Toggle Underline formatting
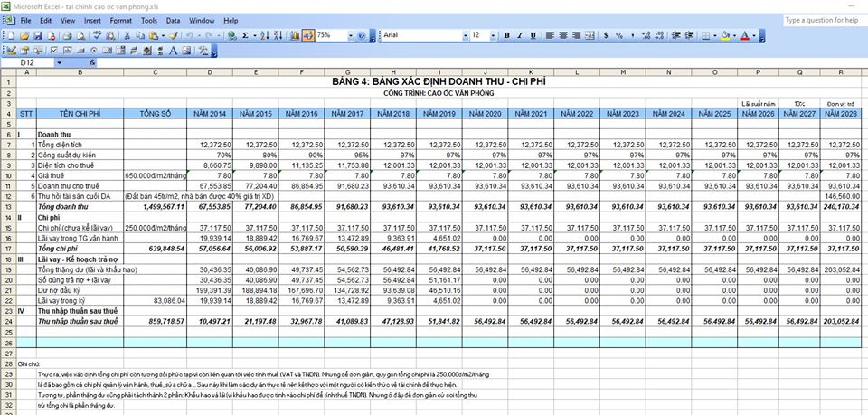 [534, 35]
